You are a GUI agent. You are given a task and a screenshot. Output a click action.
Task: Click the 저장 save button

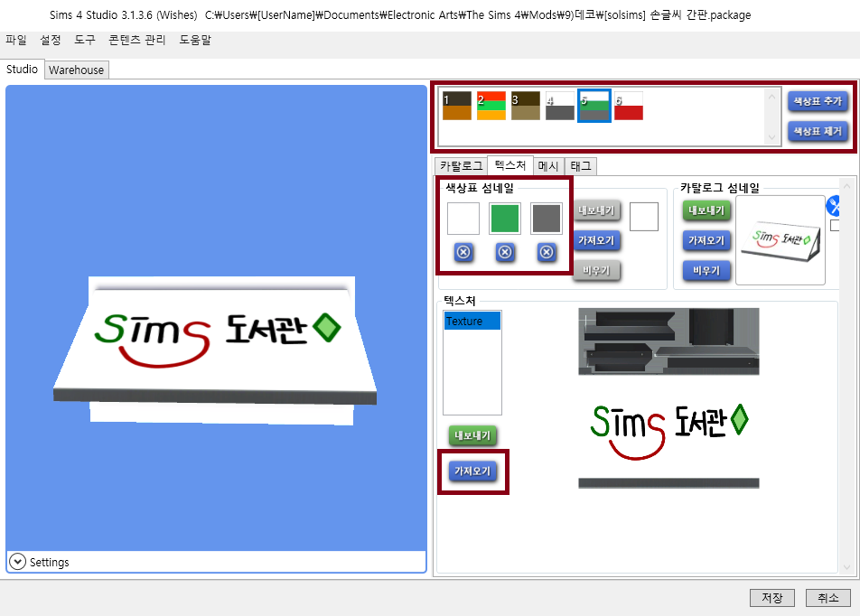pos(772,598)
